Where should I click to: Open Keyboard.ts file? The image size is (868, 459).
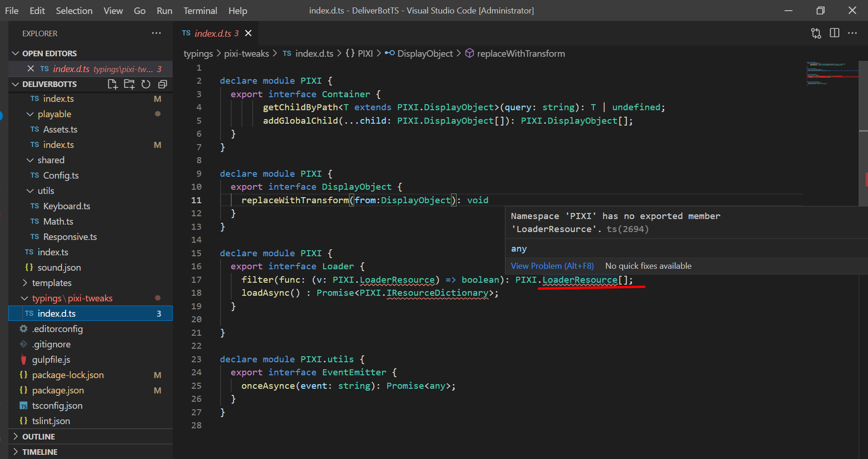tap(67, 206)
